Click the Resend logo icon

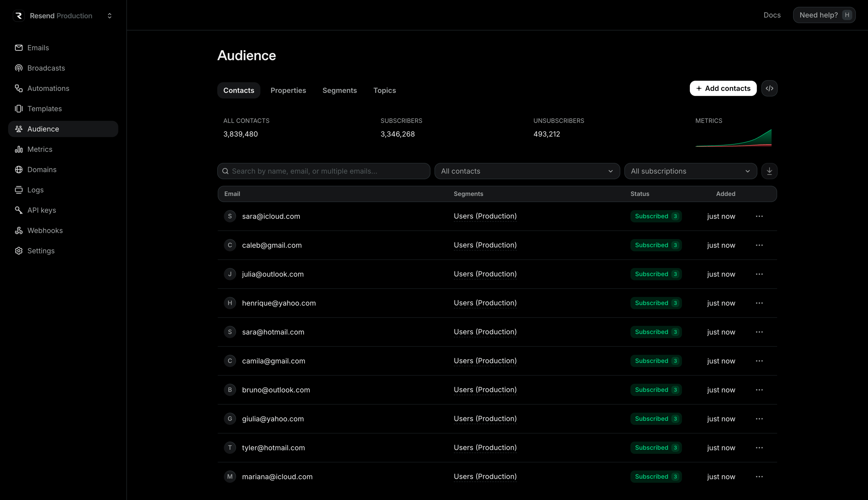pyautogui.click(x=19, y=16)
